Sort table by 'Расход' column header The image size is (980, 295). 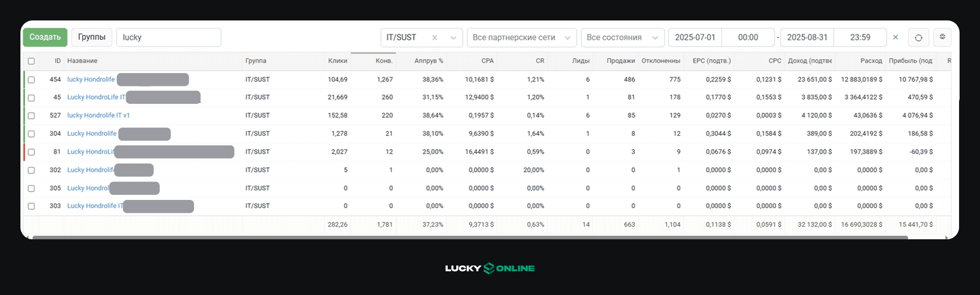[x=871, y=61]
